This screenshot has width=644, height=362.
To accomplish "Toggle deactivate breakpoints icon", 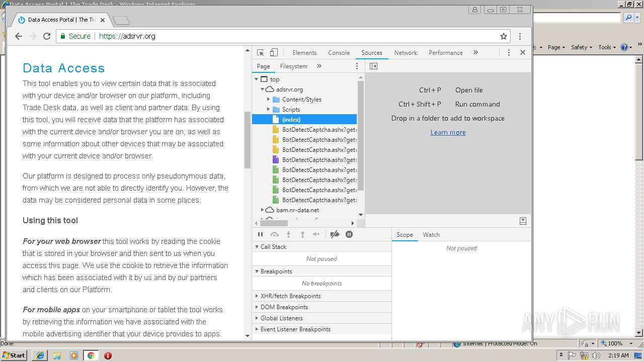I will [x=335, y=234].
